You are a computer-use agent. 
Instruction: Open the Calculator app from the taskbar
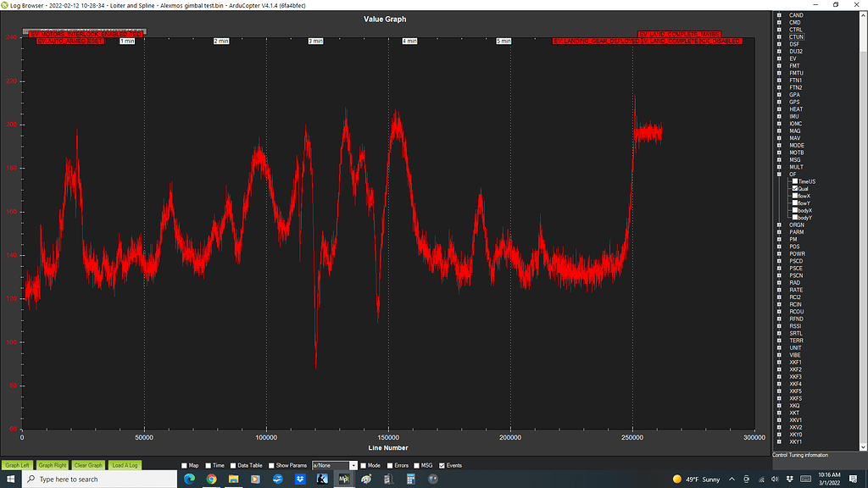410,480
